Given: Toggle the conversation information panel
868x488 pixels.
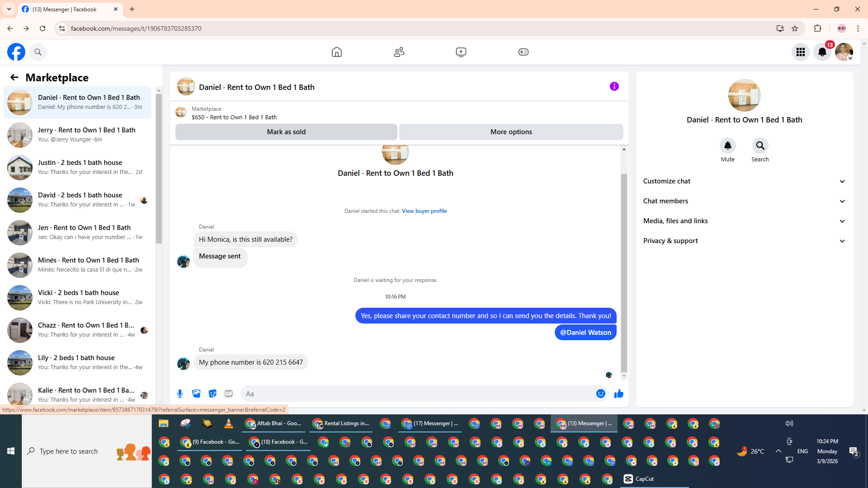Looking at the screenshot, I should point(614,86).
